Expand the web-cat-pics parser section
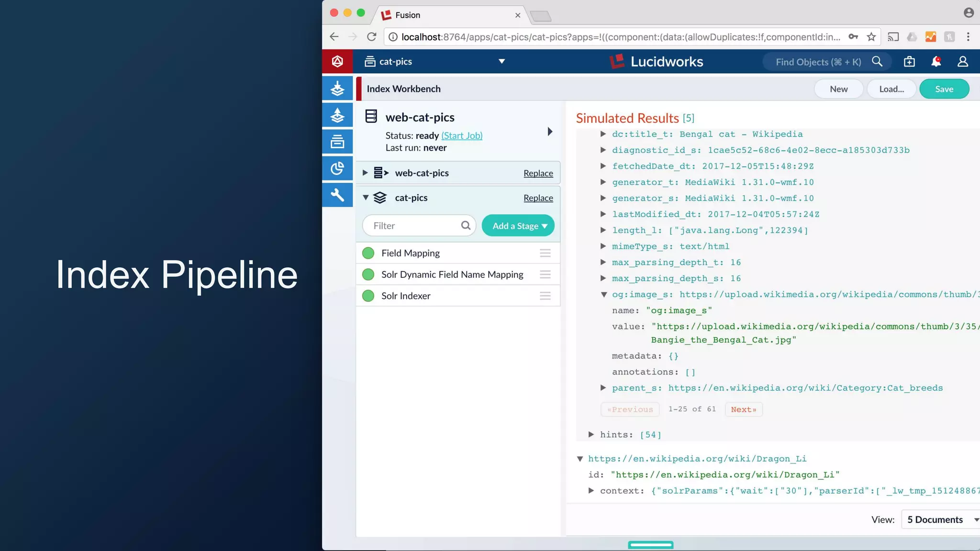Screen dimensions: 980x551 365,173
